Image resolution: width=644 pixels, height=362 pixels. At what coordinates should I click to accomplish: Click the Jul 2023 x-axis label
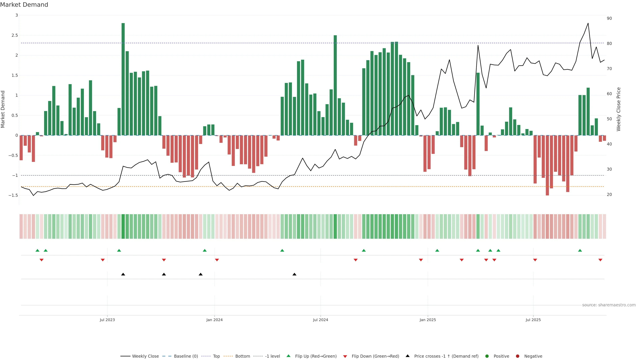point(107,320)
